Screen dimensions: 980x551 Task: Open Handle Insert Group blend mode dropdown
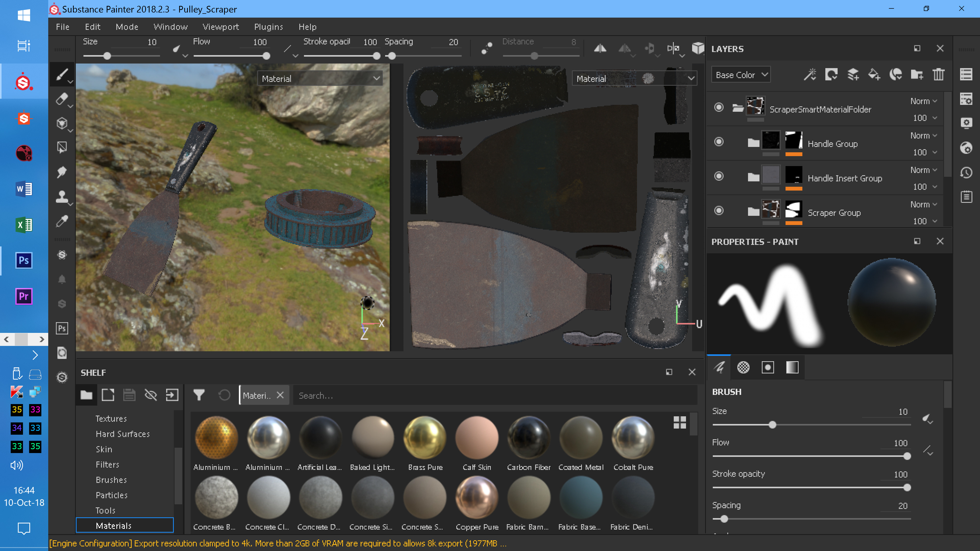(x=923, y=170)
